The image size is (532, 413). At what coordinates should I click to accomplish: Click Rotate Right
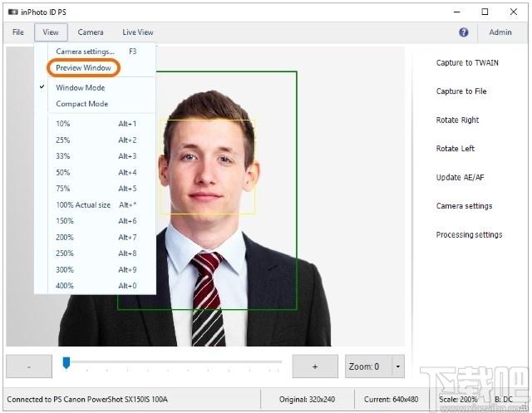point(457,120)
